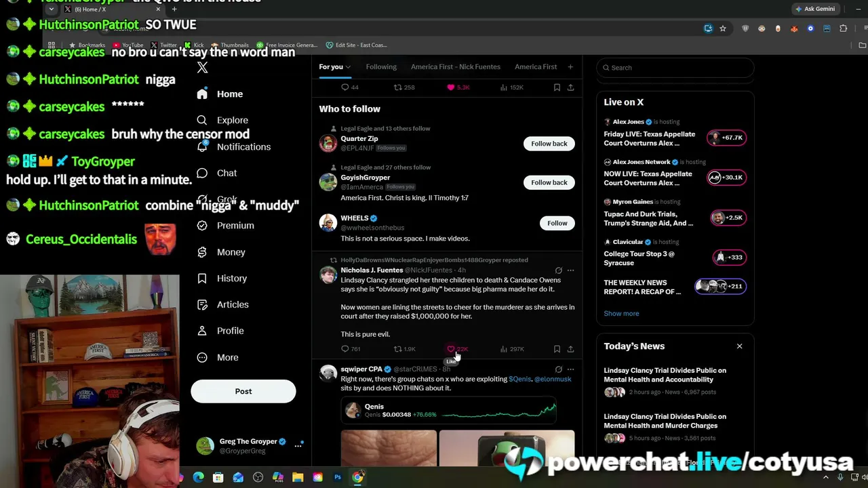Expand the For you tab dropdown chevron
Viewport: 868px width, 488px height.
[x=348, y=67]
